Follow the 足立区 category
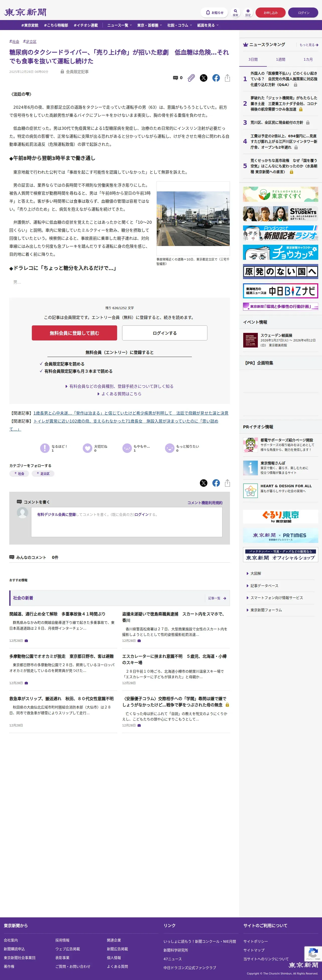 (43, 474)
